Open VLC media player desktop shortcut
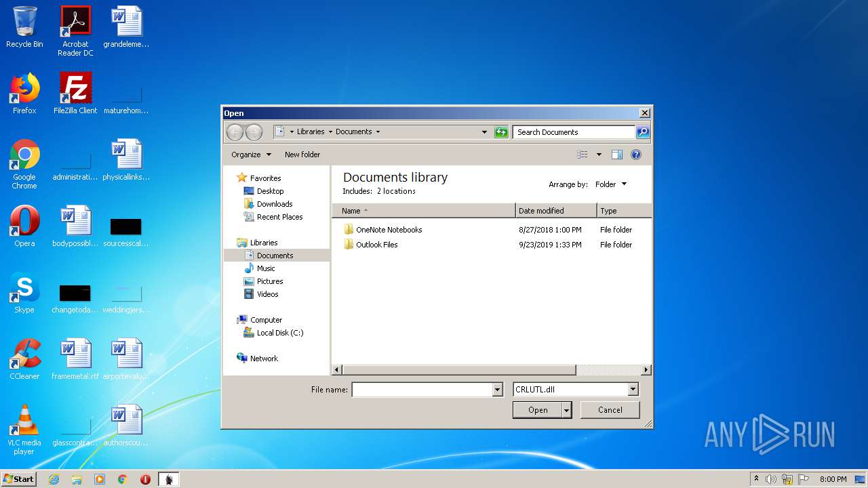 tap(24, 430)
